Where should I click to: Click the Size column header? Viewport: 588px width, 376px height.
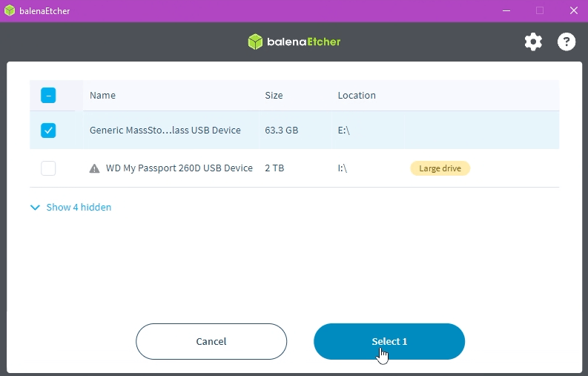[x=274, y=96]
